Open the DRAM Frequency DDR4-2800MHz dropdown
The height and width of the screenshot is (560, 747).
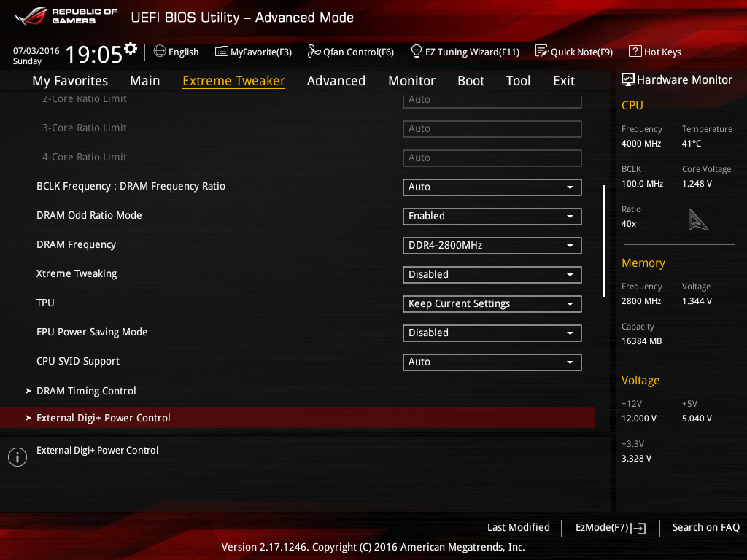click(x=492, y=245)
